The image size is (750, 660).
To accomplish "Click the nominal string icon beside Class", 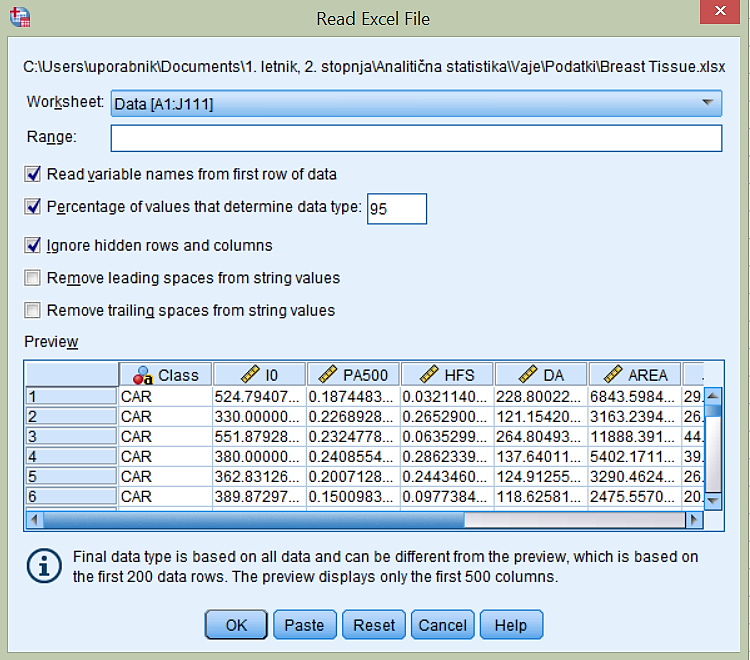I will tap(143, 375).
